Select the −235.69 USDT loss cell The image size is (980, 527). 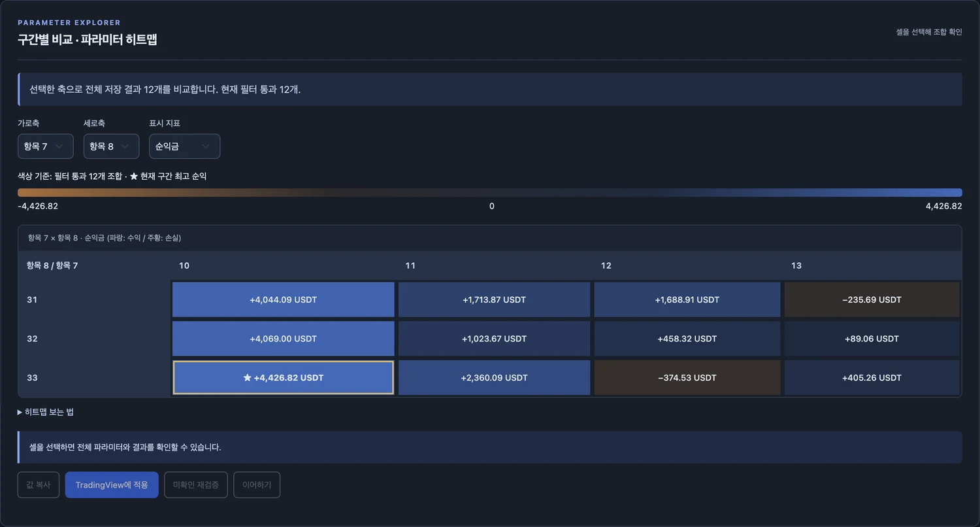coord(872,299)
